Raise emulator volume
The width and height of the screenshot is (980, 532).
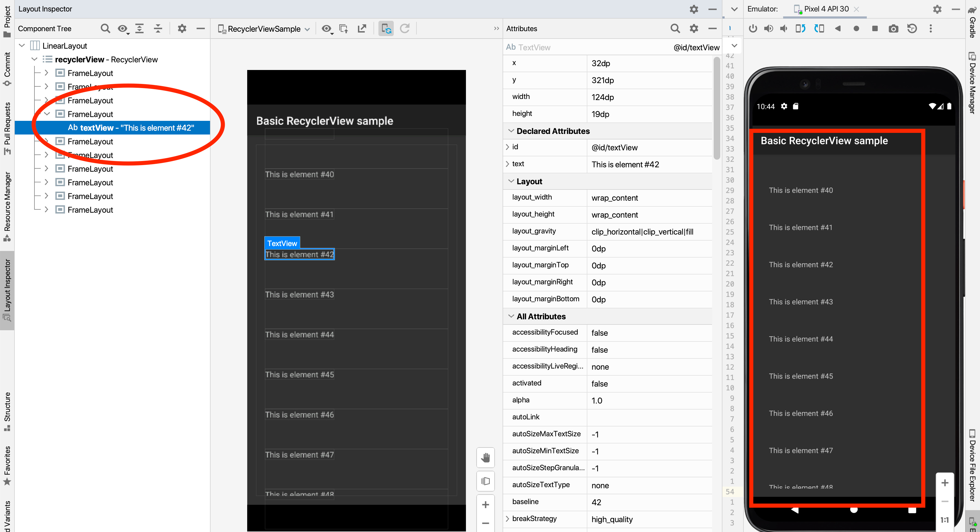[768, 28]
